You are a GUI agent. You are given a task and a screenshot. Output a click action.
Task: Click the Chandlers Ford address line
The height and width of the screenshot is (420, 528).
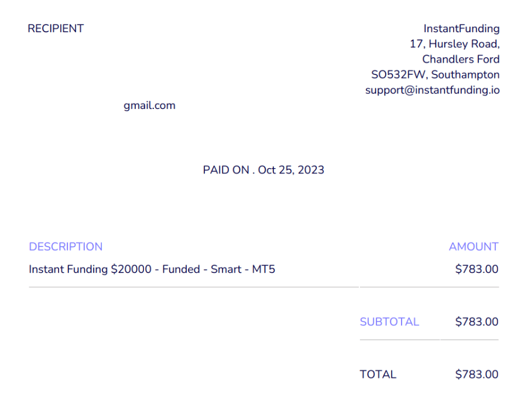coord(461,59)
